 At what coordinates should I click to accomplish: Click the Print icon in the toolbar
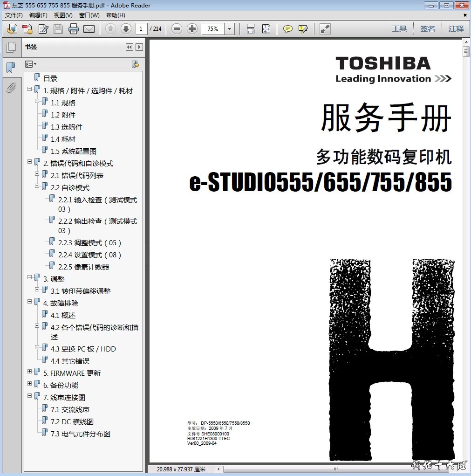tap(73, 29)
